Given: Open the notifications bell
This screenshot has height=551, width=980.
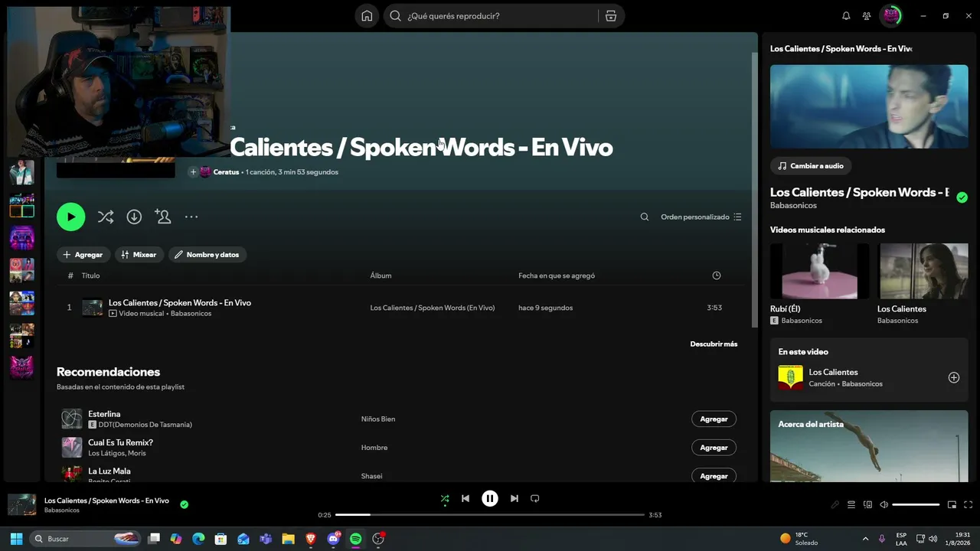Looking at the screenshot, I should click(846, 16).
